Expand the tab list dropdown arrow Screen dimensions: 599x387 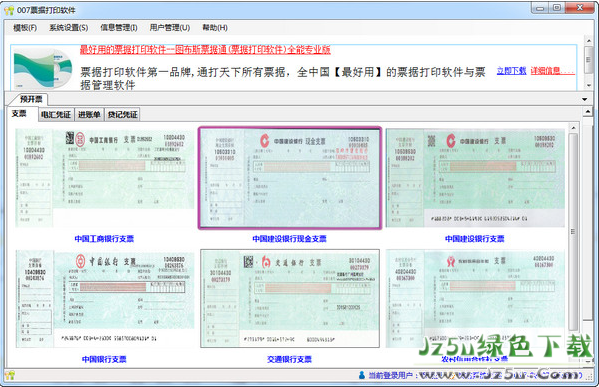pyautogui.click(x=584, y=99)
